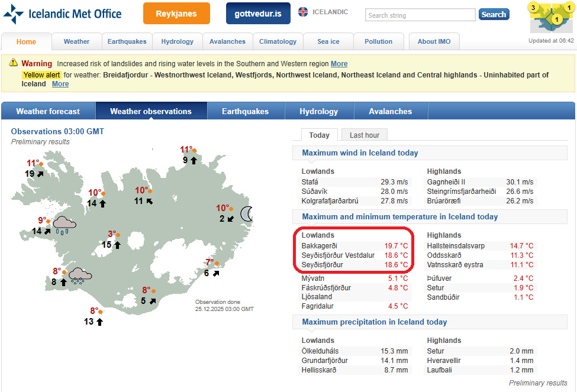Image resolution: width=577 pixels, height=392 pixels.
Task: Click the yellow warning triangle icon
Action: [13, 64]
